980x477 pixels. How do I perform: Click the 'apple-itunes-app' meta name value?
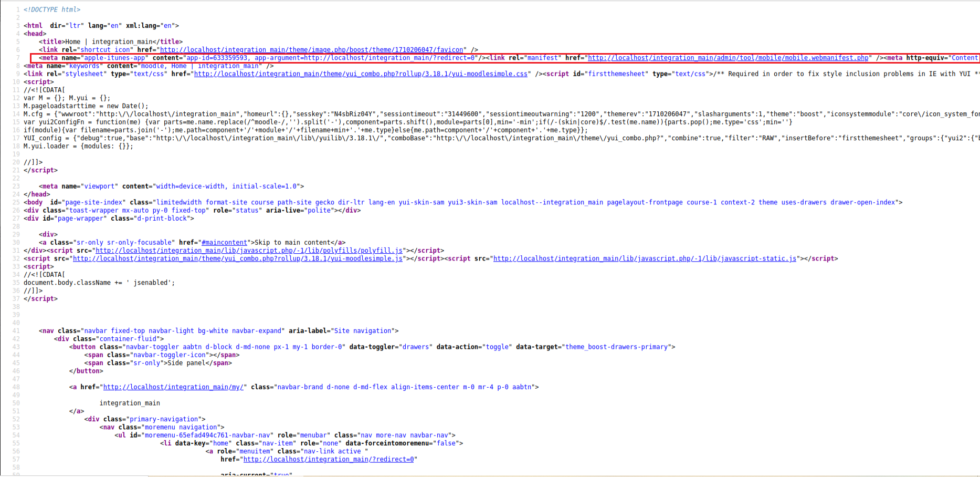click(x=114, y=58)
